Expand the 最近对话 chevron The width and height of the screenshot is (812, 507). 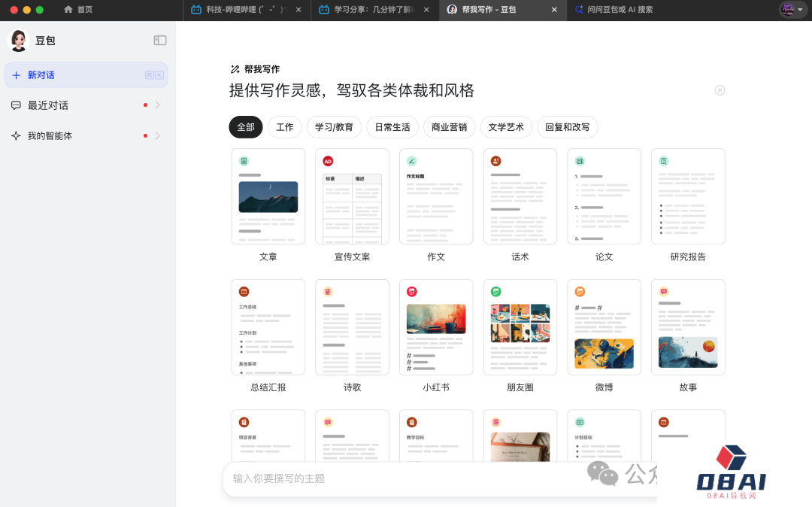click(157, 105)
